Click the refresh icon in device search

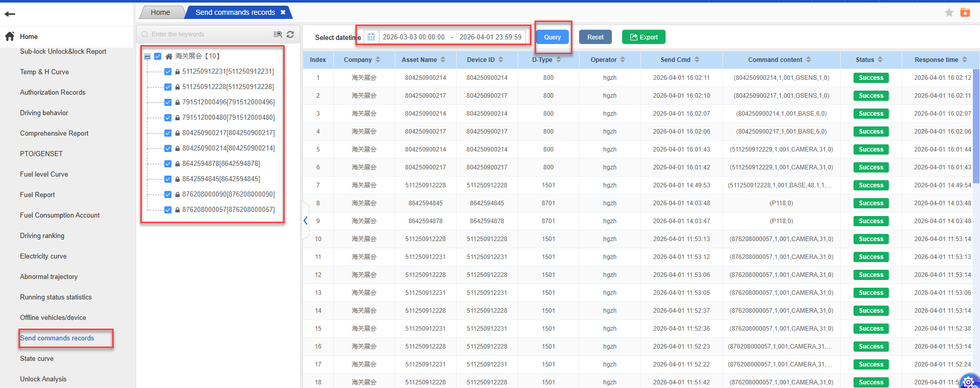tap(290, 34)
